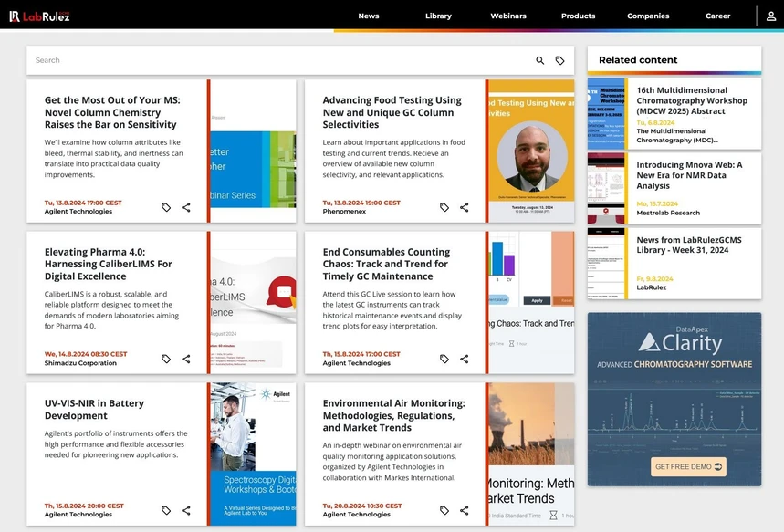This screenshot has width=784, height=532.
Task: Share the Novel Column Chemistry webinar
Action: click(x=186, y=207)
